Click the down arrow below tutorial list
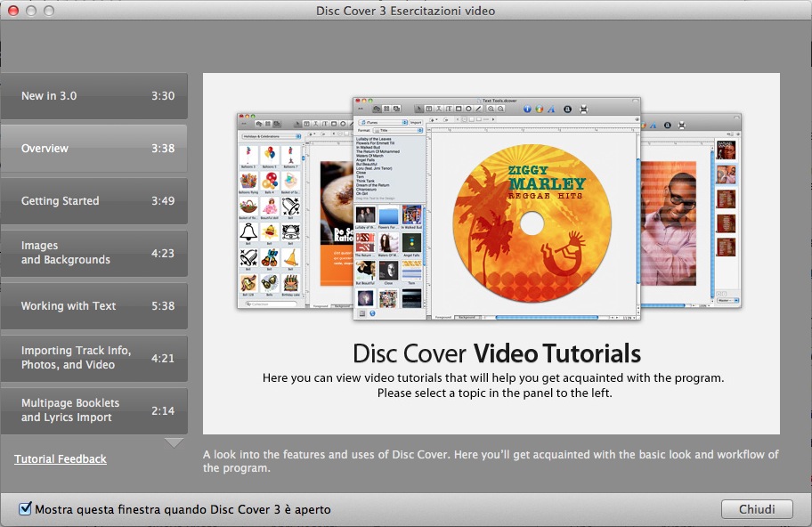Screen dimensions: 812x527 click(174, 442)
